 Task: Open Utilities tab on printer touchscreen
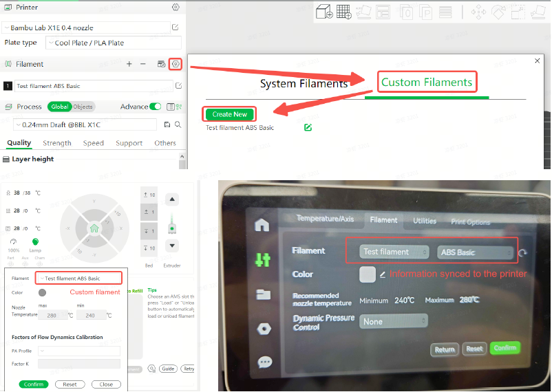point(424,221)
